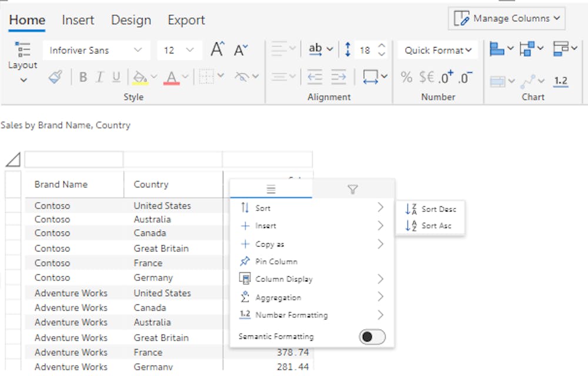
Task: Click the Pin Column pin icon
Action: click(245, 261)
